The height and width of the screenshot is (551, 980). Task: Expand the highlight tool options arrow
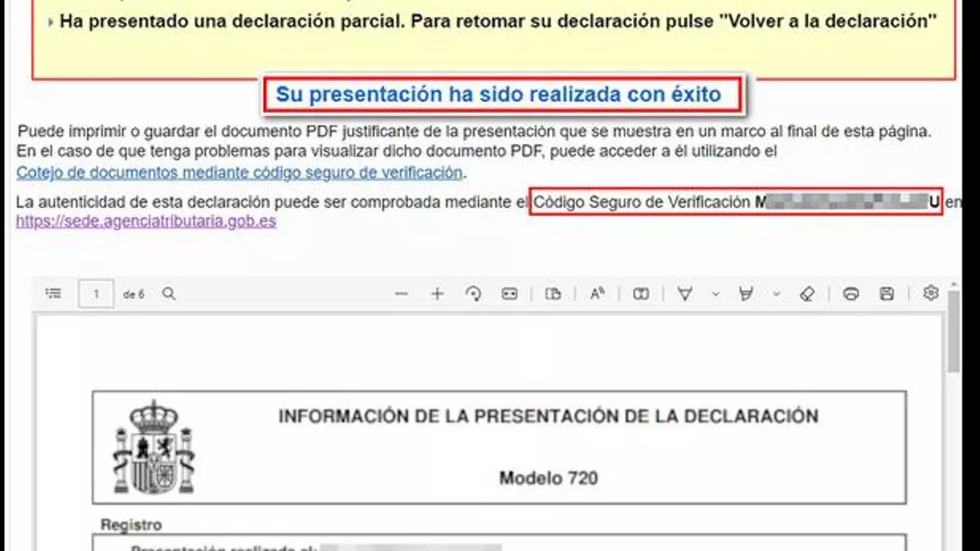click(776, 294)
